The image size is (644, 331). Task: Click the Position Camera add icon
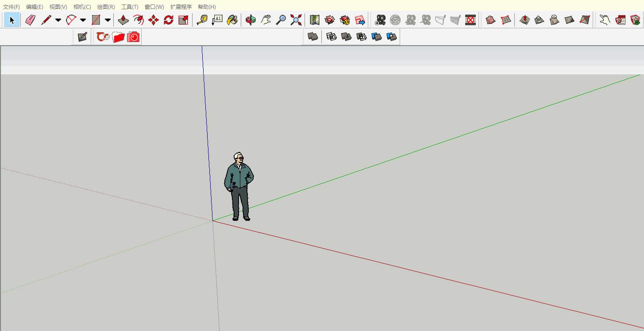[x=380, y=20]
